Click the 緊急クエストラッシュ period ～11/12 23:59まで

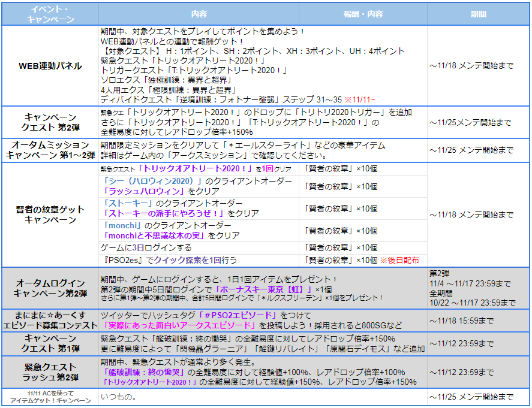461,373
